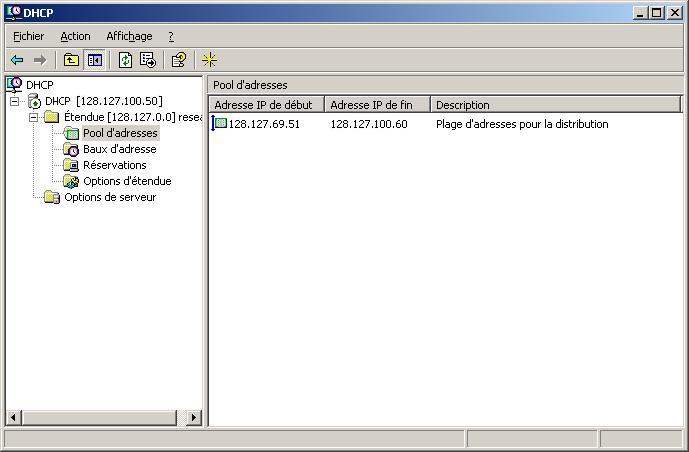
Task: Click the Options de serveur folder icon
Action: pos(52,197)
